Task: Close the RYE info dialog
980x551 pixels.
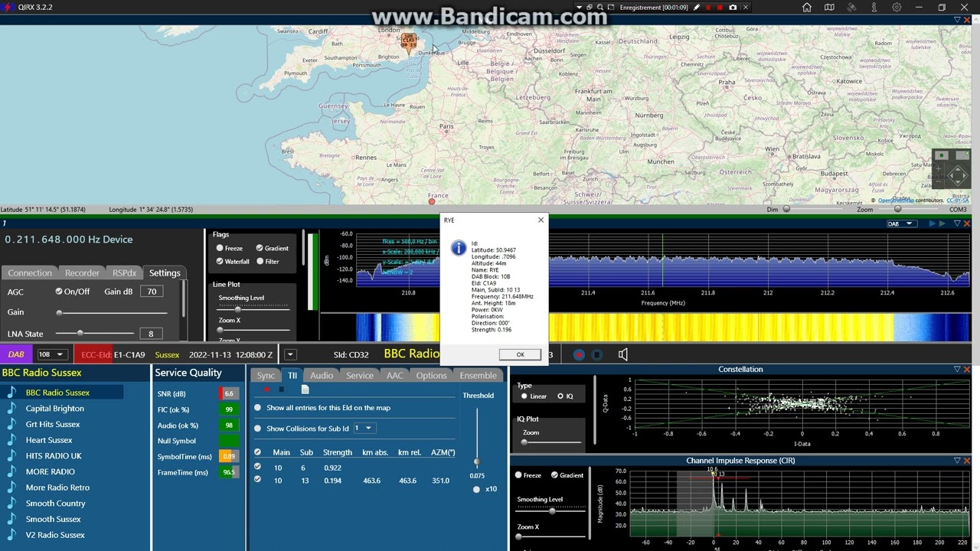Action: tap(541, 220)
